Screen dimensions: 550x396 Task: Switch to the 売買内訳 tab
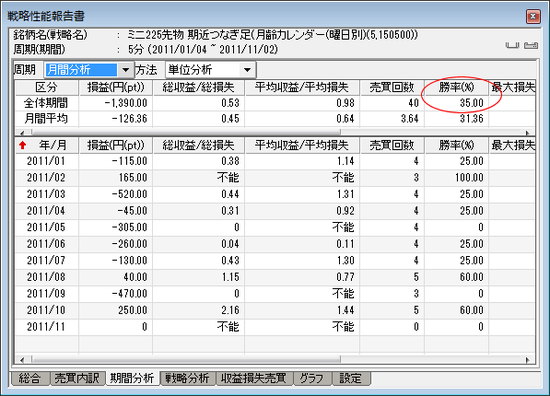(x=77, y=378)
